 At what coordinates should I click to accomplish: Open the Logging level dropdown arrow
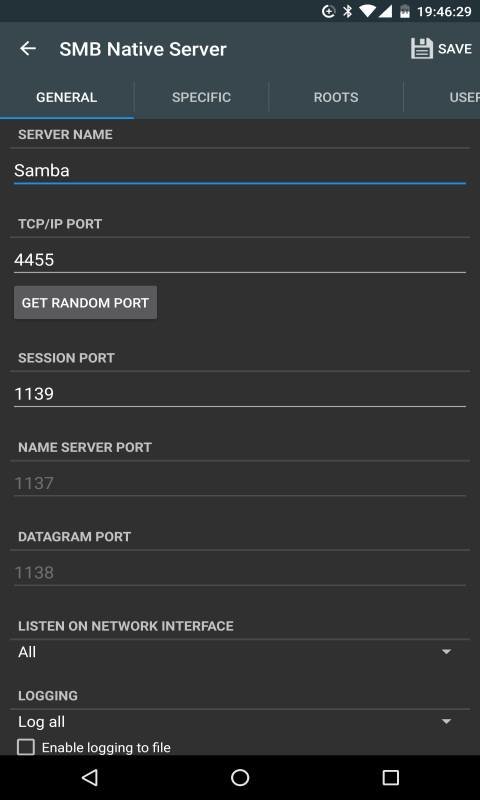pyautogui.click(x=446, y=721)
